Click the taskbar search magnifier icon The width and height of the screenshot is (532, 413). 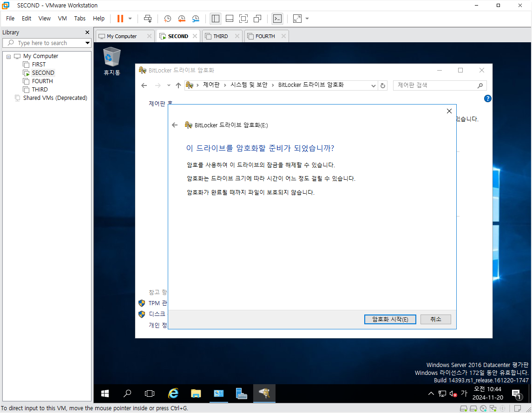(x=127, y=393)
